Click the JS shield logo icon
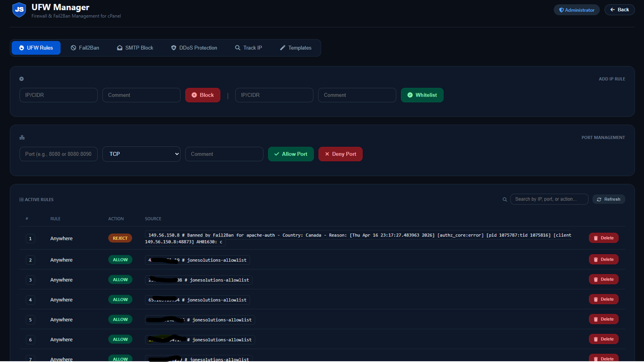The image size is (644, 362). (19, 10)
